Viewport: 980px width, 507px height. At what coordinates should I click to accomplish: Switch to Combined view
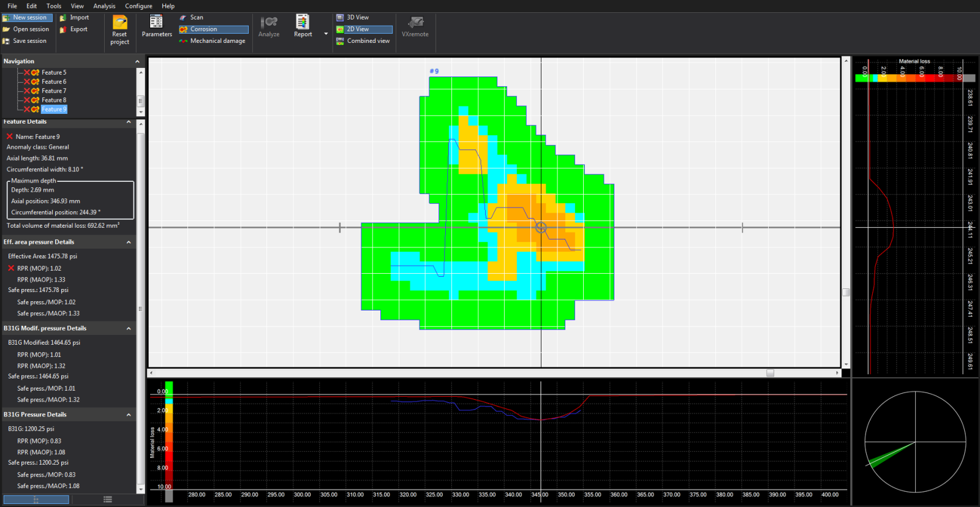tap(363, 41)
